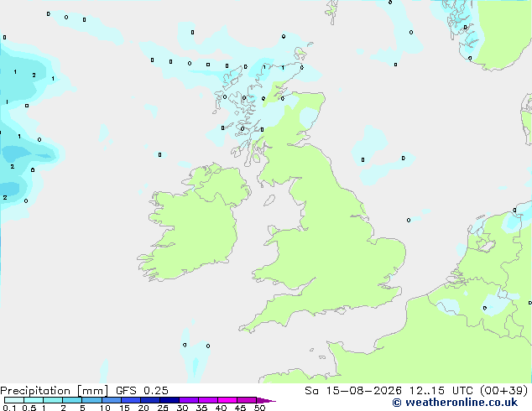Pick the 35–40 mm legend swatch
Viewport: 532px width, 411px height.
(207, 400)
